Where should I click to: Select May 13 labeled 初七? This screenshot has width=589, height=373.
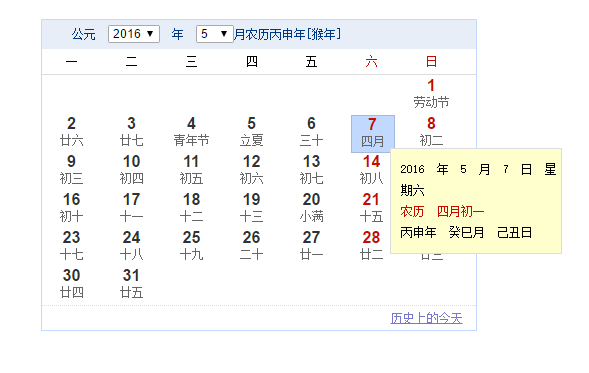pyautogui.click(x=311, y=170)
